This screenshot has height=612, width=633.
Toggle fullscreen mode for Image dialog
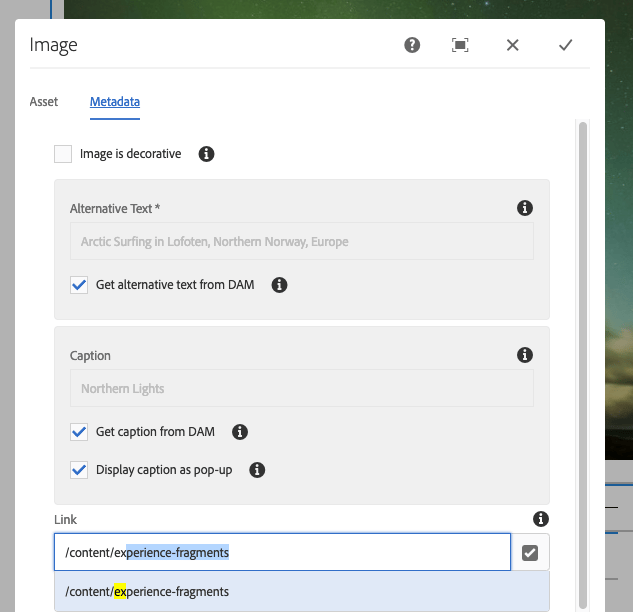(460, 45)
